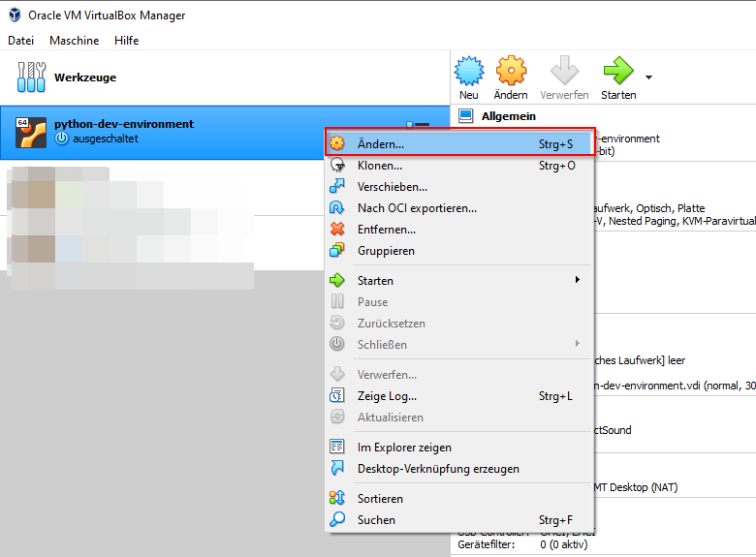
Task: Click the Zeige Log clock icon
Action: [x=337, y=395]
